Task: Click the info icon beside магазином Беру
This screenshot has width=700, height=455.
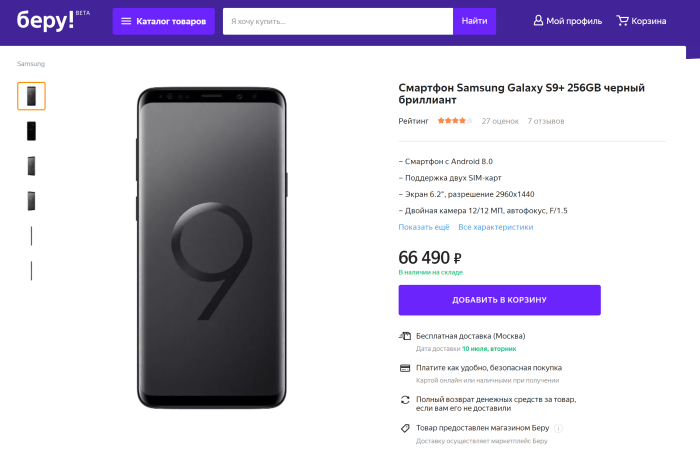Action: [x=558, y=428]
